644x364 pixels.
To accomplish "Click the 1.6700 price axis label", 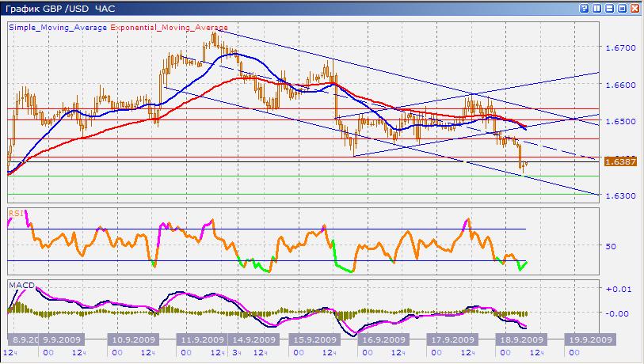I will pyautogui.click(x=617, y=48).
